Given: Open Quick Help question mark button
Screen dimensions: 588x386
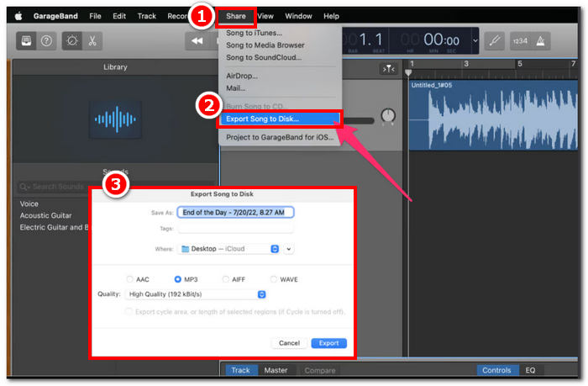Looking at the screenshot, I should [46, 40].
